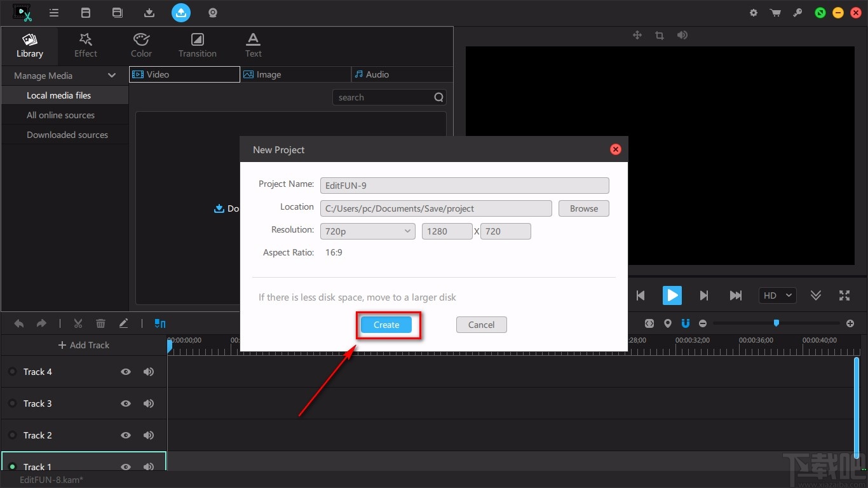Expand the HD preview quality dropdown
868x488 pixels.
778,295
